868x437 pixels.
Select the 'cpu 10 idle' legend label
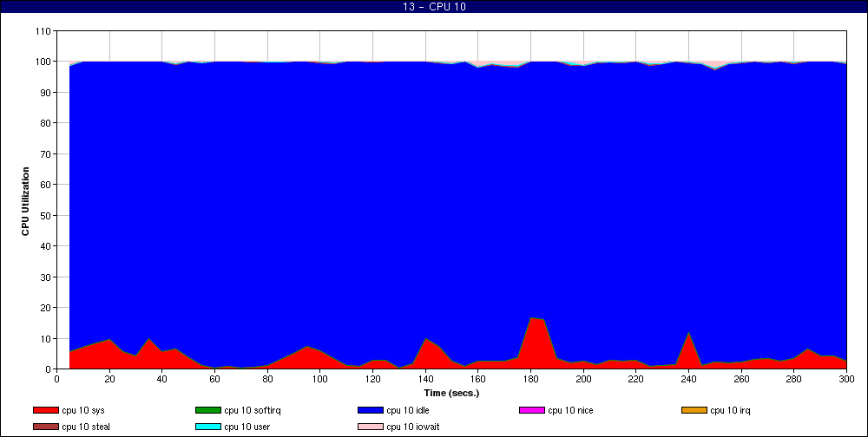408,410
